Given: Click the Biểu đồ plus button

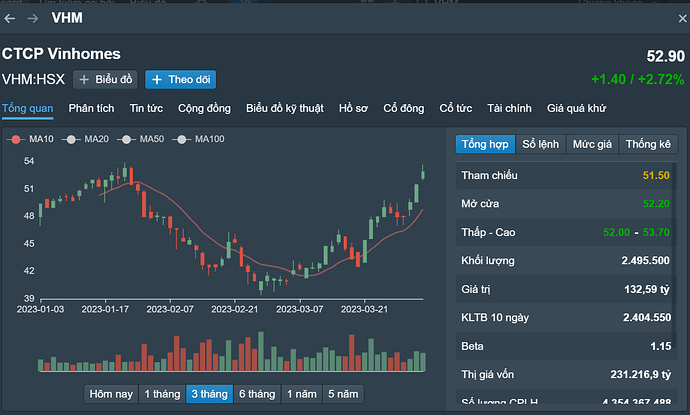Looking at the screenshot, I should [x=105, y=80].
